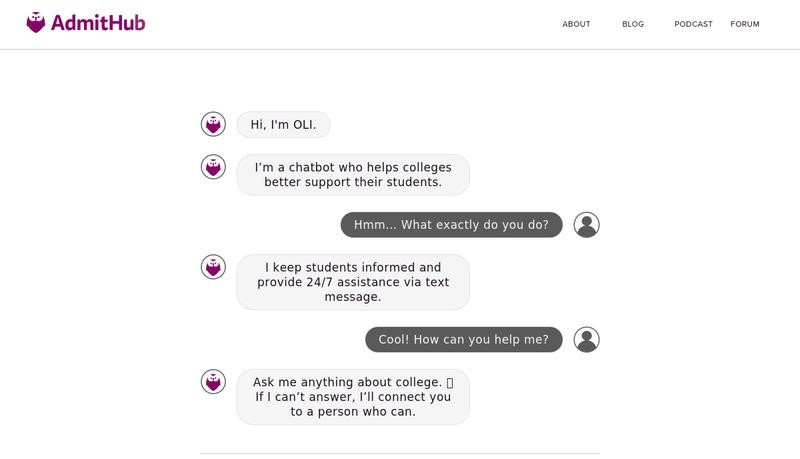Click the "Ask me anything about college" bubble

(x=352, y=397)
